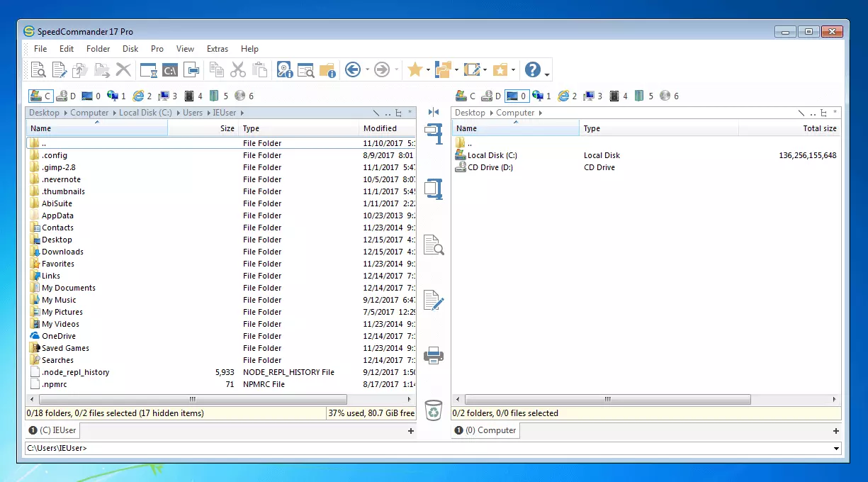The width and height of the screenshot is (868, 482).
Task: Click the magnifier view icon in middle bar
Action: coord(434,245)
